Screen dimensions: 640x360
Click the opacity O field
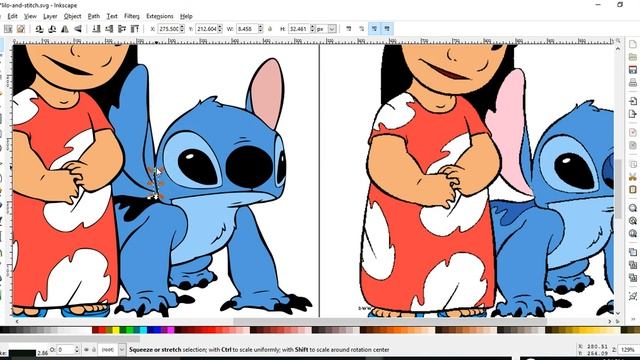65,350
